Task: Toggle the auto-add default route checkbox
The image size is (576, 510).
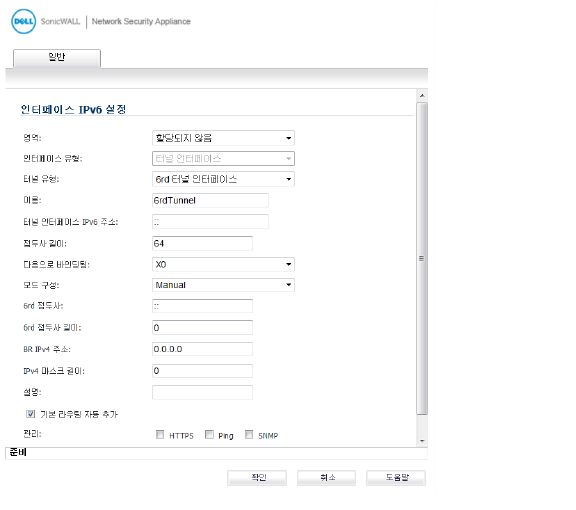Action: [30, 414]
